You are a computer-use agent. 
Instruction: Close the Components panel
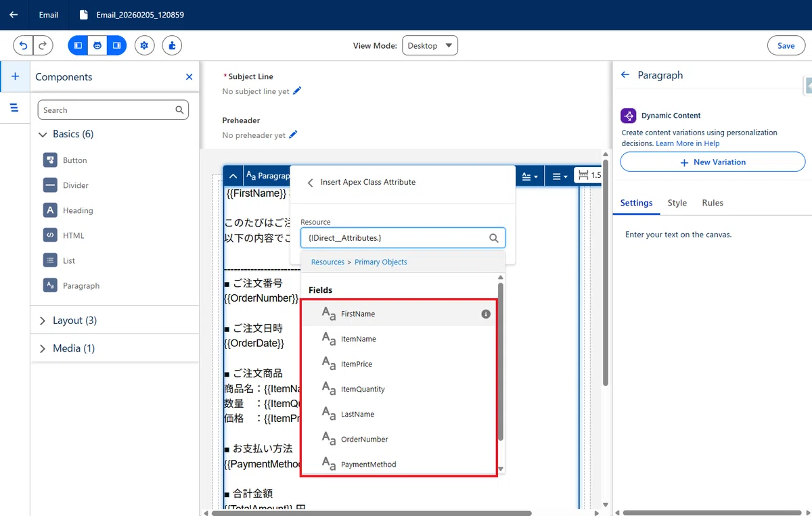click(x=189, y=77)
